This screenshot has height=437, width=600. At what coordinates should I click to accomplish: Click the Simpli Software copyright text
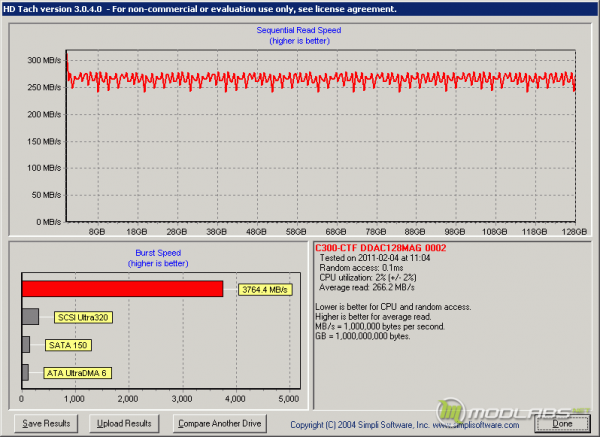click(x=375, y=424)
